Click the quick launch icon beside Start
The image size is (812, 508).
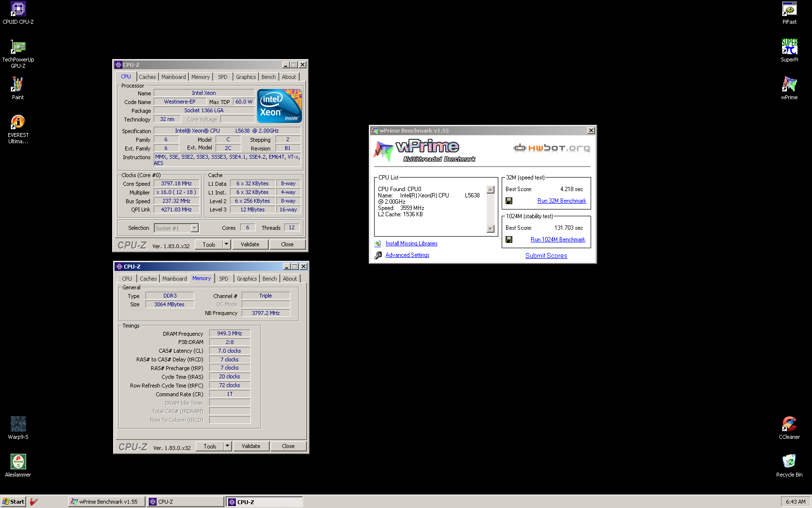[34, 502]
